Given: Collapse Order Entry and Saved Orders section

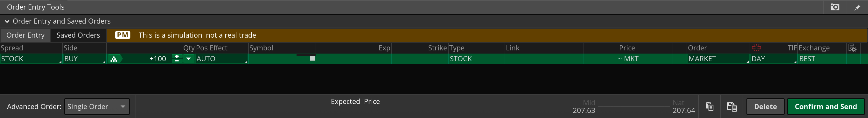Looking at the screenshot, I should [7, 21].
